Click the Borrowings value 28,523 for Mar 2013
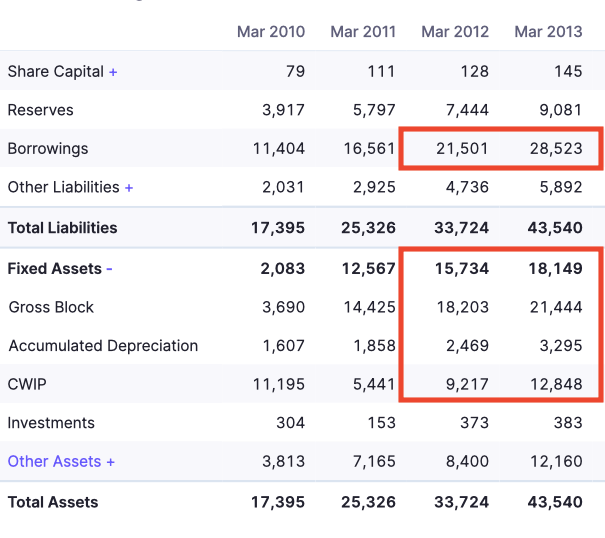This screenshot has width=605, height=538. point(555,149)
